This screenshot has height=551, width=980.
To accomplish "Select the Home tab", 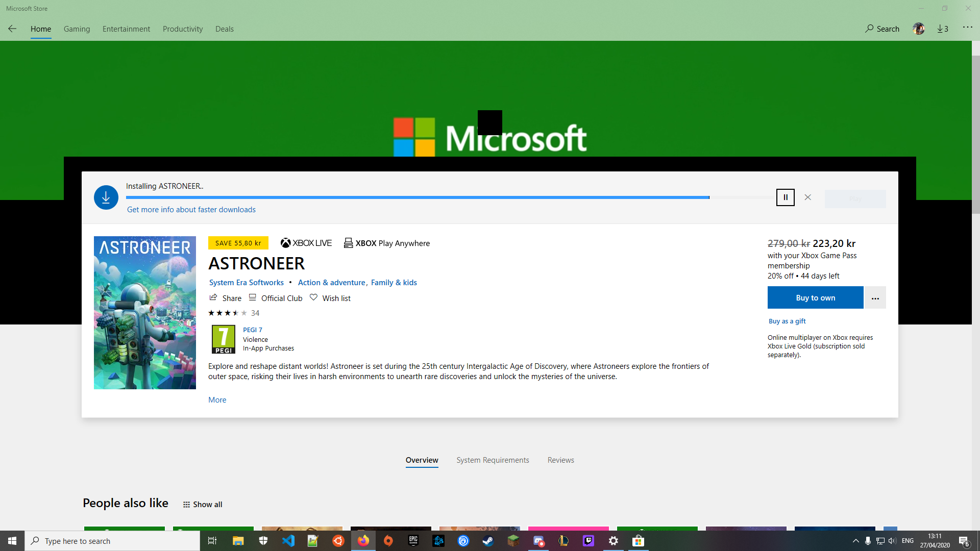I will (41, 29).
